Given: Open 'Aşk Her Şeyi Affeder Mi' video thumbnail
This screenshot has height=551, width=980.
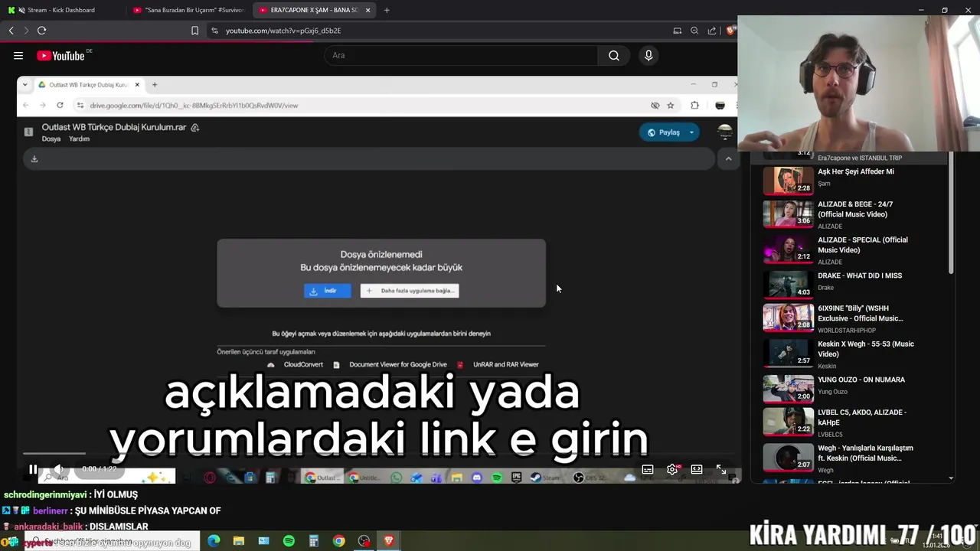Looking at the screenshot, I should pos(788,181).
